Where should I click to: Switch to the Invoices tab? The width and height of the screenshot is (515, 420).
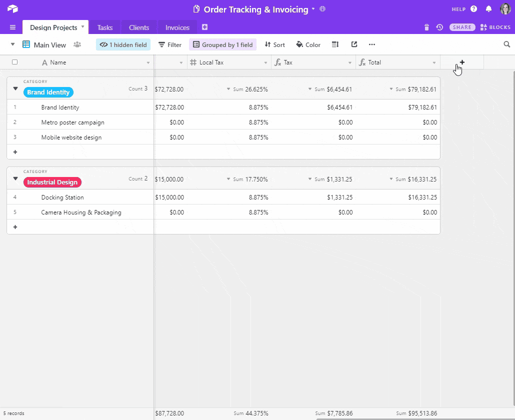click(x=177, y=27)
